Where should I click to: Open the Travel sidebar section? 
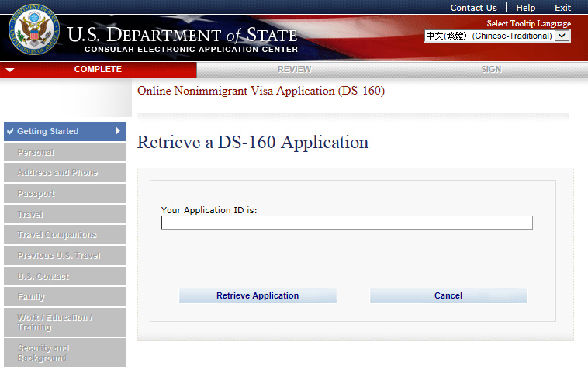point(65,214)
